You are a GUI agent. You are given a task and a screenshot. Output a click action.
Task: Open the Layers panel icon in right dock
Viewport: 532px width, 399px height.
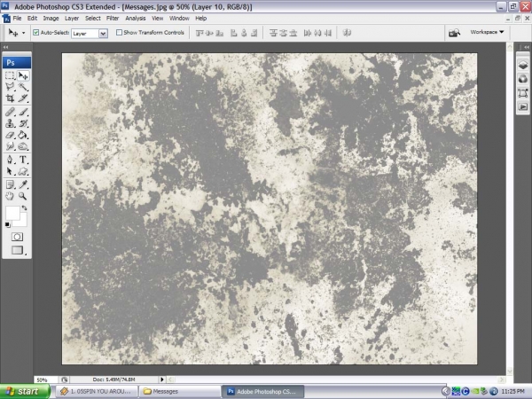click(x=523, y=65)
